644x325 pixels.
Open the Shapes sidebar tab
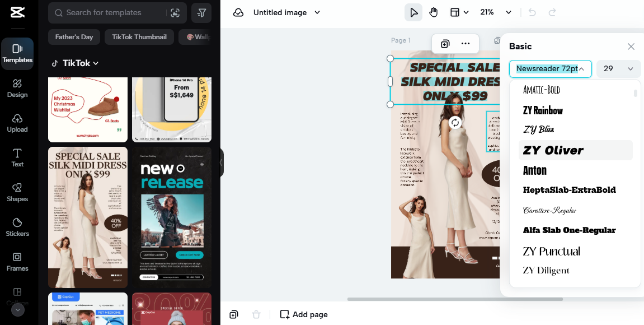tap(17, 193)
